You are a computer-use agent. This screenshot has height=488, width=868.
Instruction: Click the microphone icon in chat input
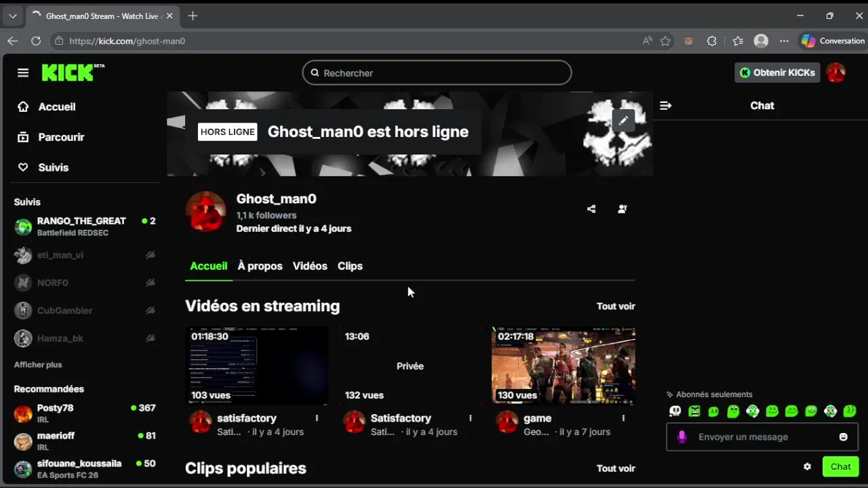click(682, 437)
